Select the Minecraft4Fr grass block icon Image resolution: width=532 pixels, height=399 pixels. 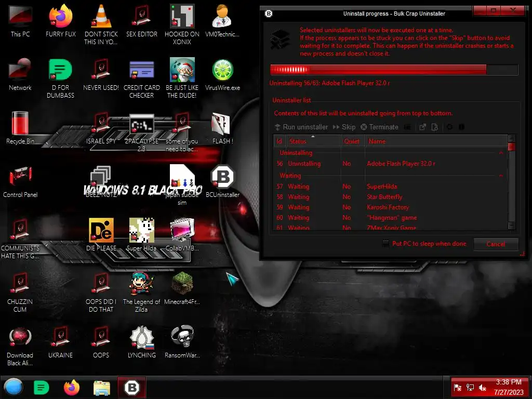pos(182,288)
